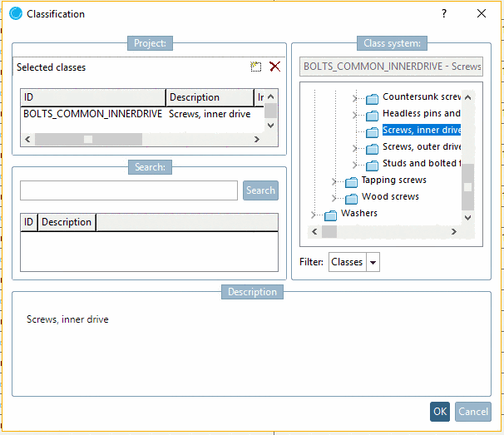Expand the Wood screws node
This screenshot has width=504, height=435.
point(334,198)
